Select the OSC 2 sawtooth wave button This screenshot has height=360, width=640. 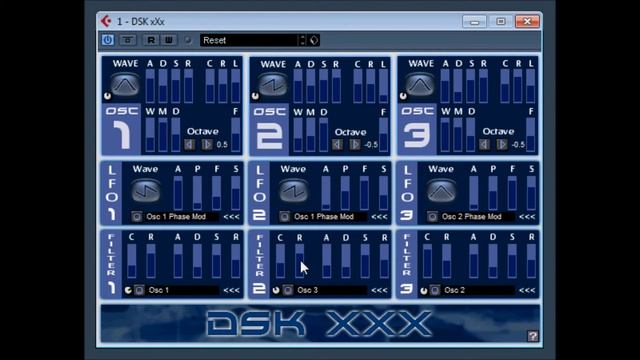pyautogui.click(x=273, y=84)
